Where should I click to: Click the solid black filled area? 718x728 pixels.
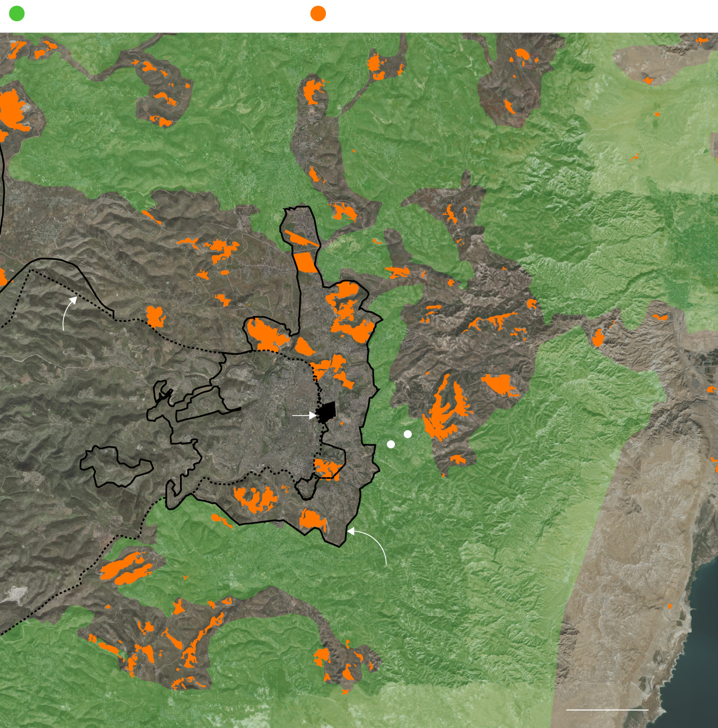click(326, 412)
